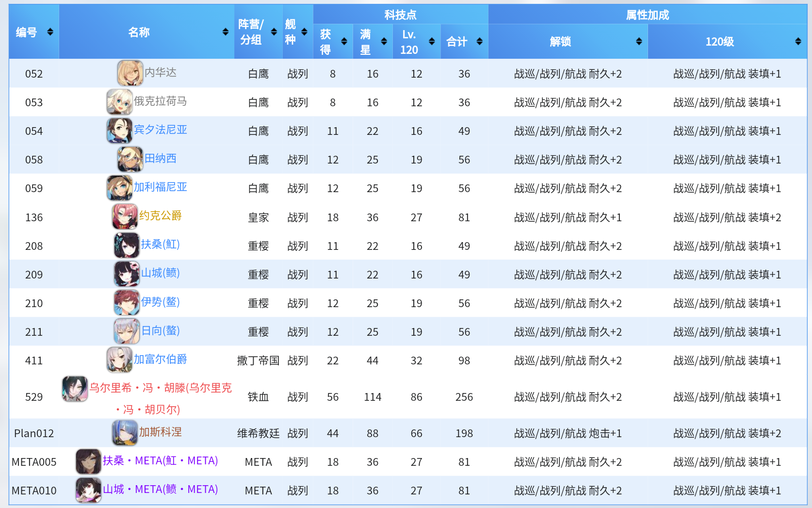Click the 俄克拉荷马 name text
This screenshot has width=812, height=508.
(x=161, y=101)
